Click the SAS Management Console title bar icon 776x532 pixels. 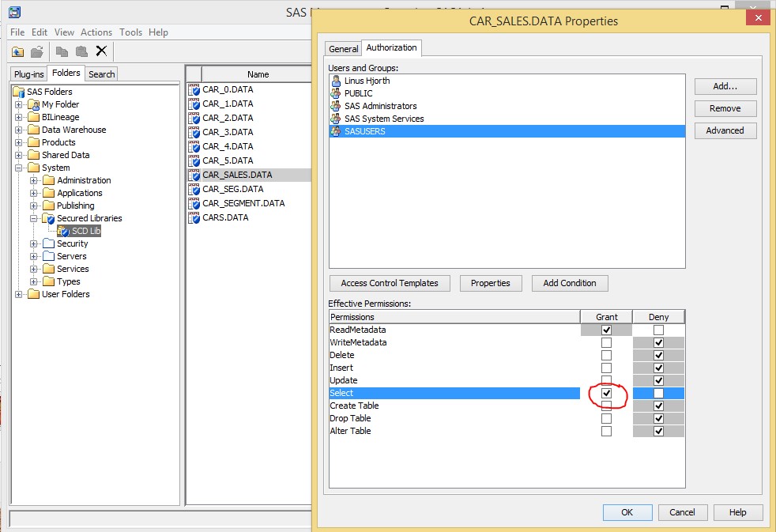15,13
